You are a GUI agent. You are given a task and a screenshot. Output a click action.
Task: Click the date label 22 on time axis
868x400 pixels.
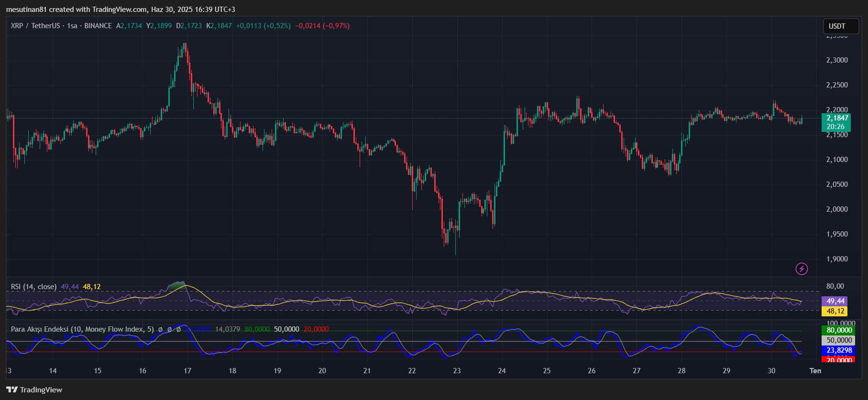click(412, 371)
